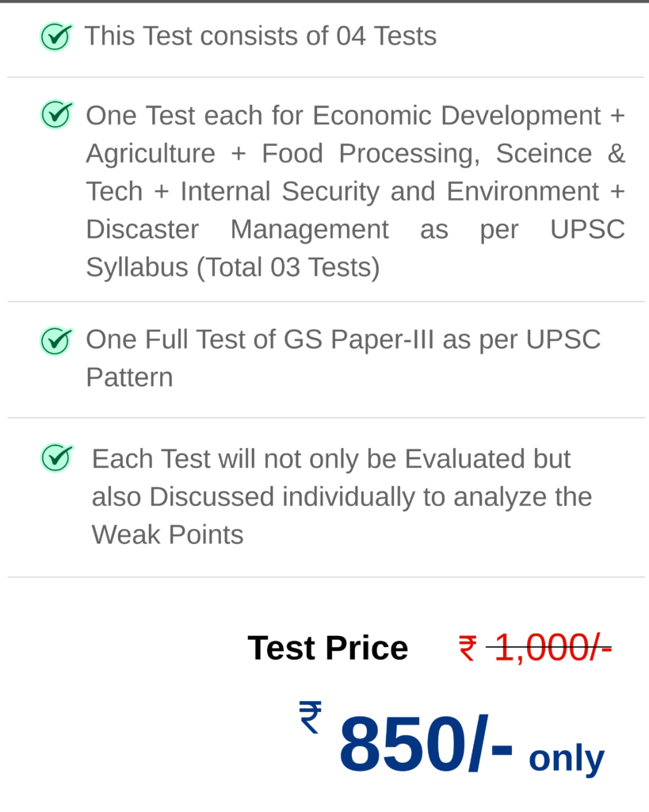Click the "One Full Test of GS Paper-III" line

point(342,339)
